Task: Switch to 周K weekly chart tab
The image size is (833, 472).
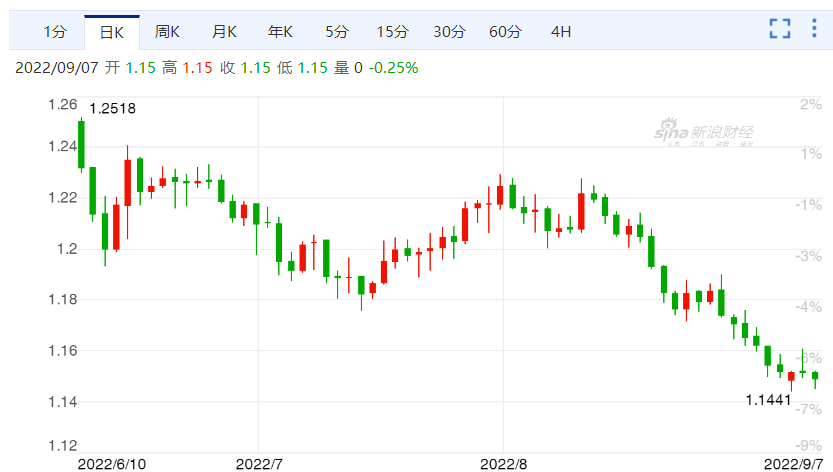Action: (x=167, y=32)
